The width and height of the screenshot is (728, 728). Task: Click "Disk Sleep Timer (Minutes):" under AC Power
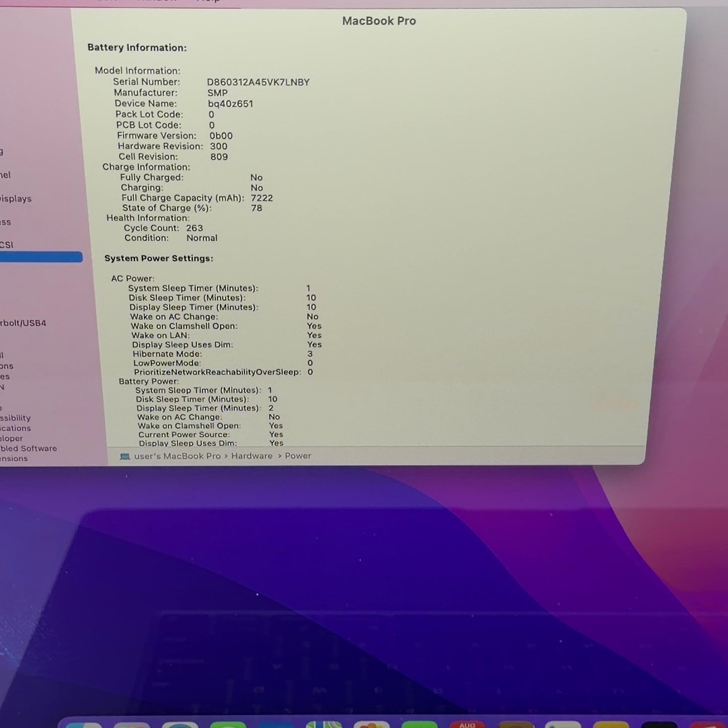tap(187, 298)
